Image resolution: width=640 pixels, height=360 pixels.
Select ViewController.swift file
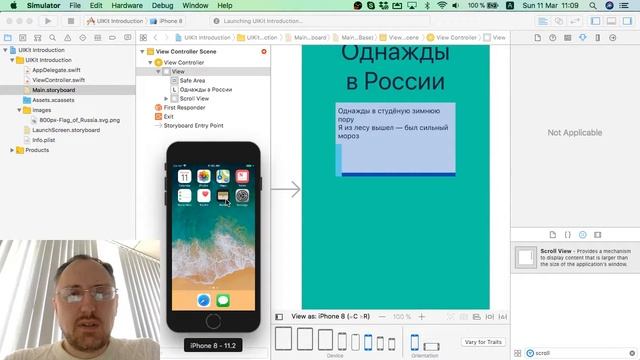coord(58,80)
